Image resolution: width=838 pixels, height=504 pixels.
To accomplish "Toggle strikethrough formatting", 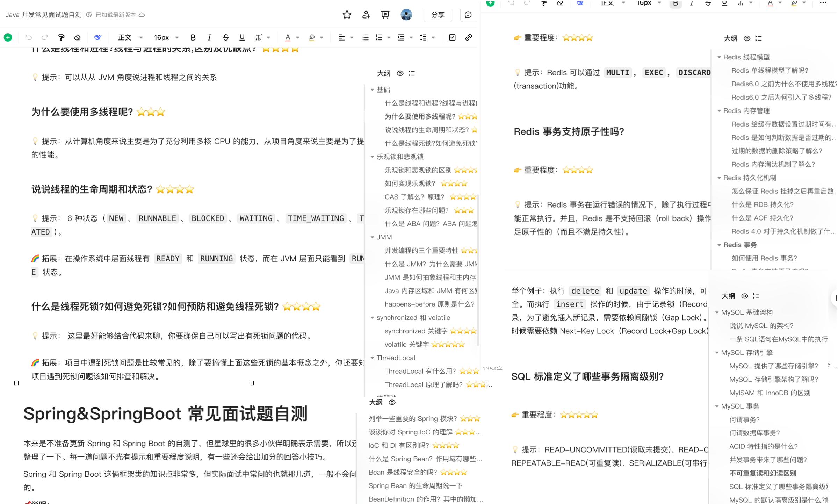I will (225, 37).
